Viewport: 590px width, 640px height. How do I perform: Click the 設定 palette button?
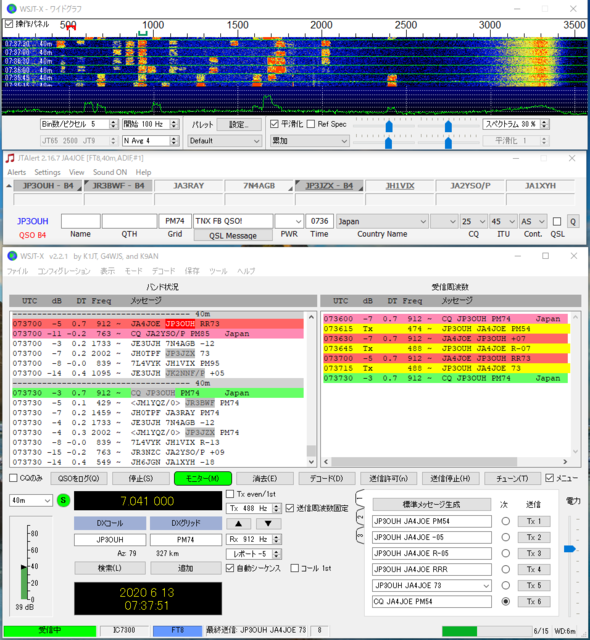pos(239,124)
